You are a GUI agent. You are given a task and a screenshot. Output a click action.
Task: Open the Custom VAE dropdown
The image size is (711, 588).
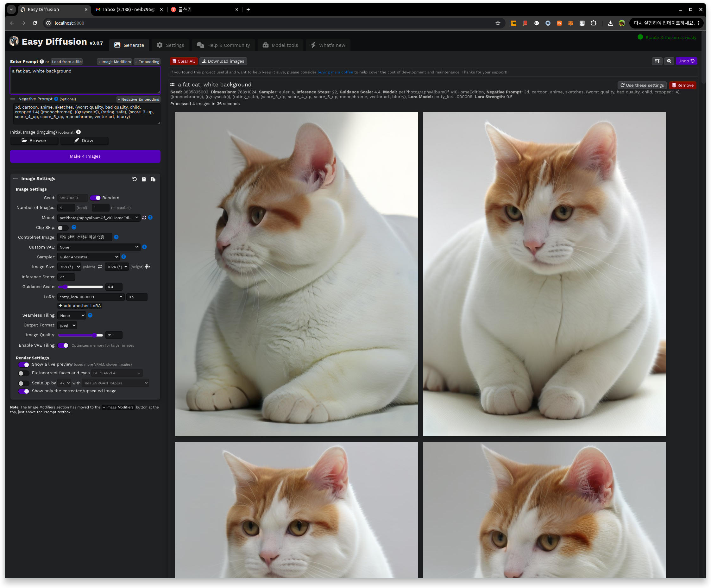98,247
